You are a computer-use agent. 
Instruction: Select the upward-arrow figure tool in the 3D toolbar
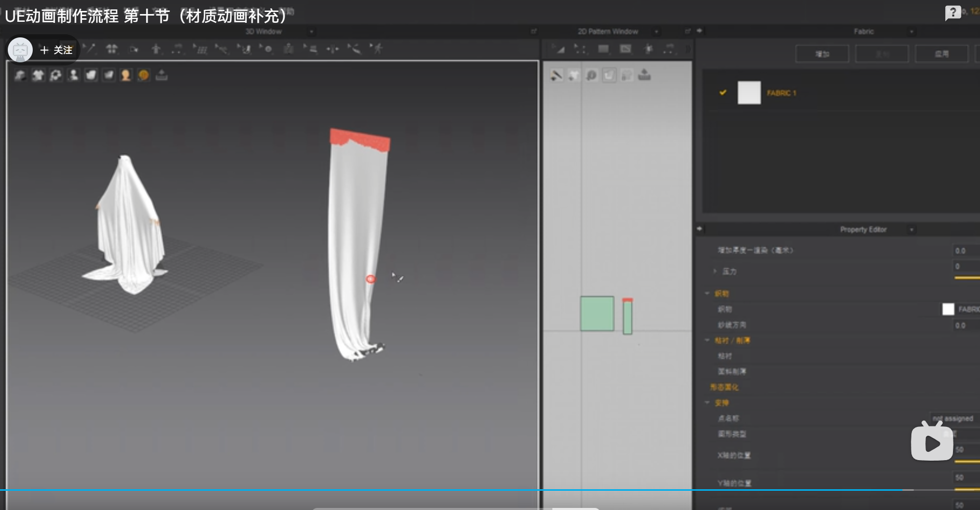[155, 49]
